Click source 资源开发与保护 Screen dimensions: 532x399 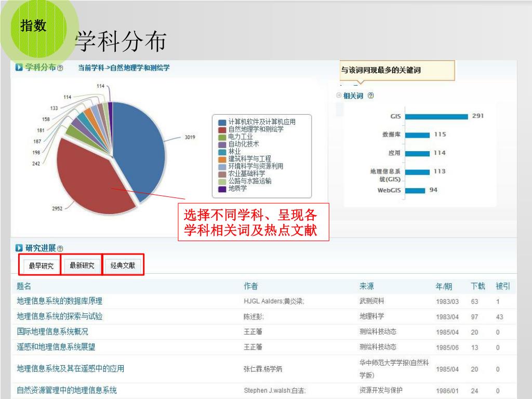pos(381,390)
